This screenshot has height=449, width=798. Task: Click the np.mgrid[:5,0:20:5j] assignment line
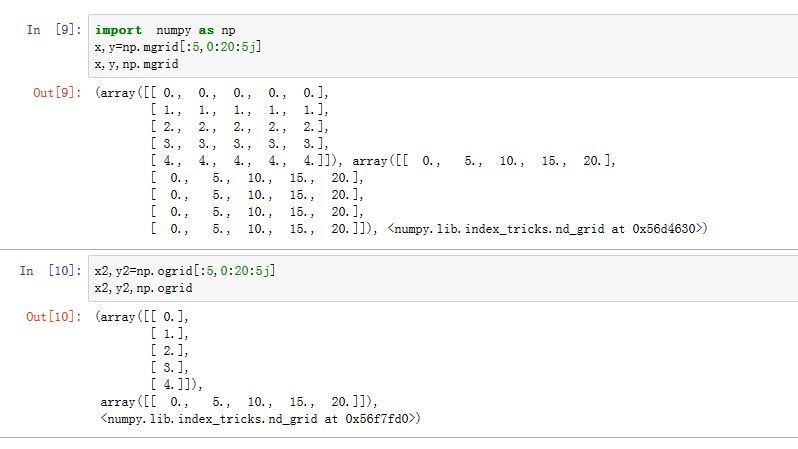(x=178, y=47)
